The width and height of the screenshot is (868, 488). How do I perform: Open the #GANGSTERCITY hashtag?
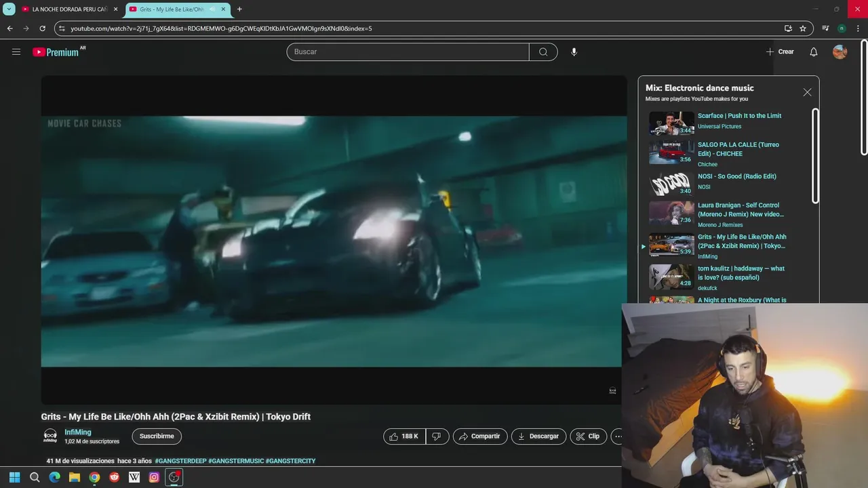pyautogui.click(x=290, y=461)
